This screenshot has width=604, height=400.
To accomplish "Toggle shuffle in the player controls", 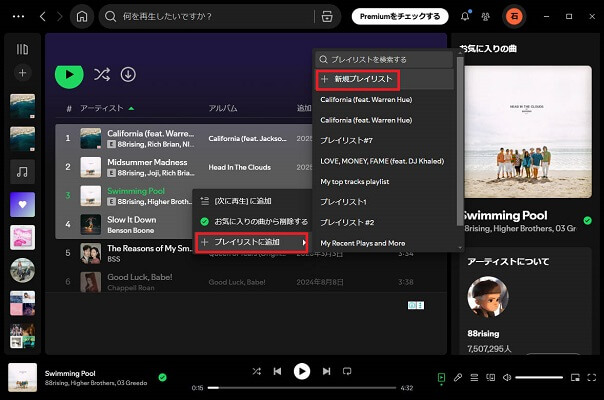I will [257, 371].
